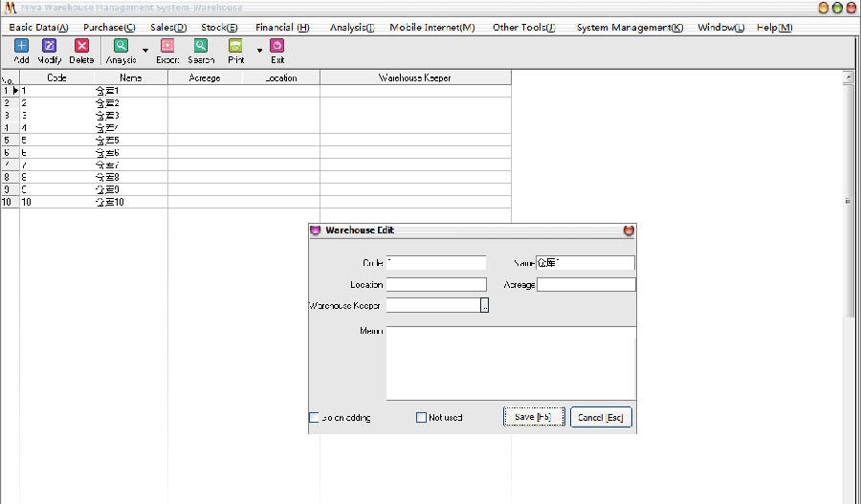Click the Modify toolbar icon
The image size is (861, 504).
pos(50,46)
